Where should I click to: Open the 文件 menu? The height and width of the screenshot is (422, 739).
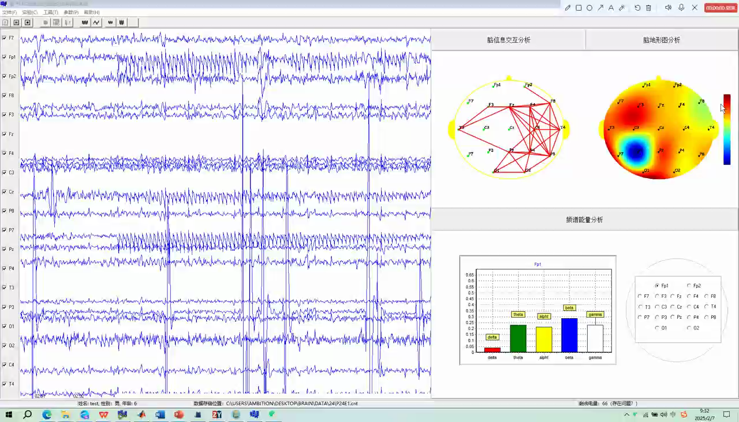click(x=9, y=13)
